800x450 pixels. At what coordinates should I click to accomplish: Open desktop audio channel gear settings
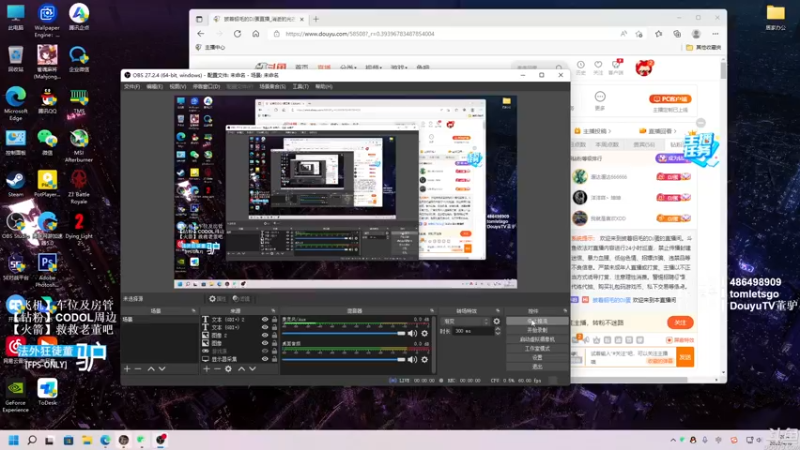[424, 359]
